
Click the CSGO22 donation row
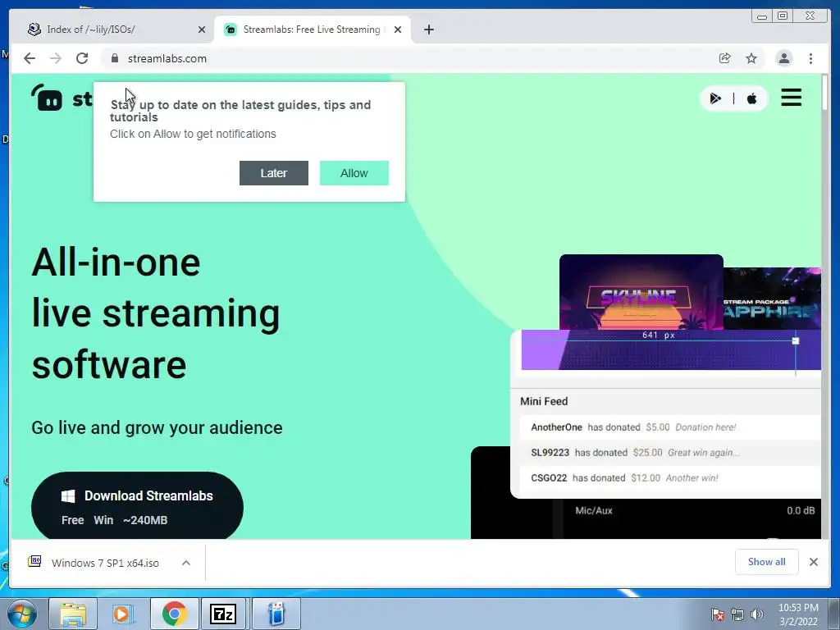(669, 478)
